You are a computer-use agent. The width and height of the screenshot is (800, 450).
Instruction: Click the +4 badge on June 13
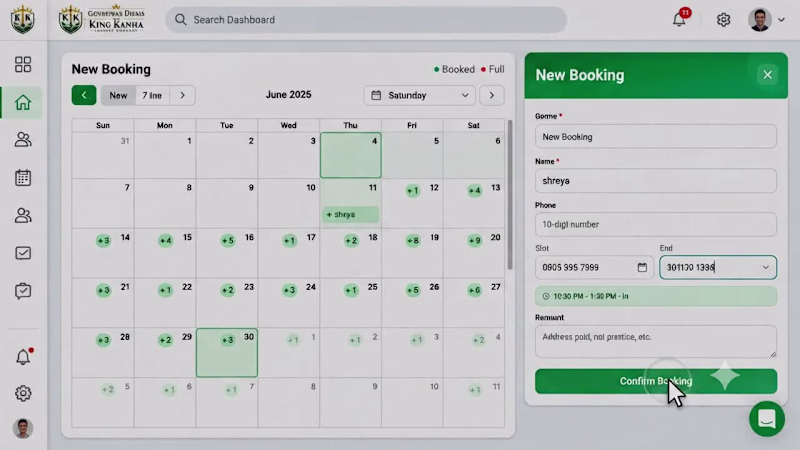(x=474, y=191)
